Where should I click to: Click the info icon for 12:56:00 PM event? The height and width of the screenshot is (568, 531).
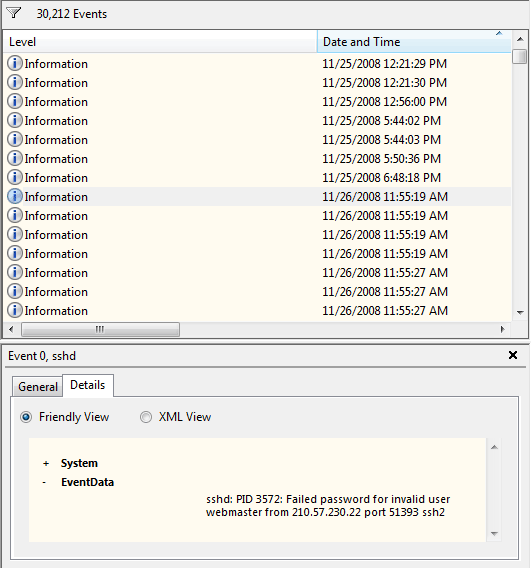pyautogui.click(x=15, y=101)
